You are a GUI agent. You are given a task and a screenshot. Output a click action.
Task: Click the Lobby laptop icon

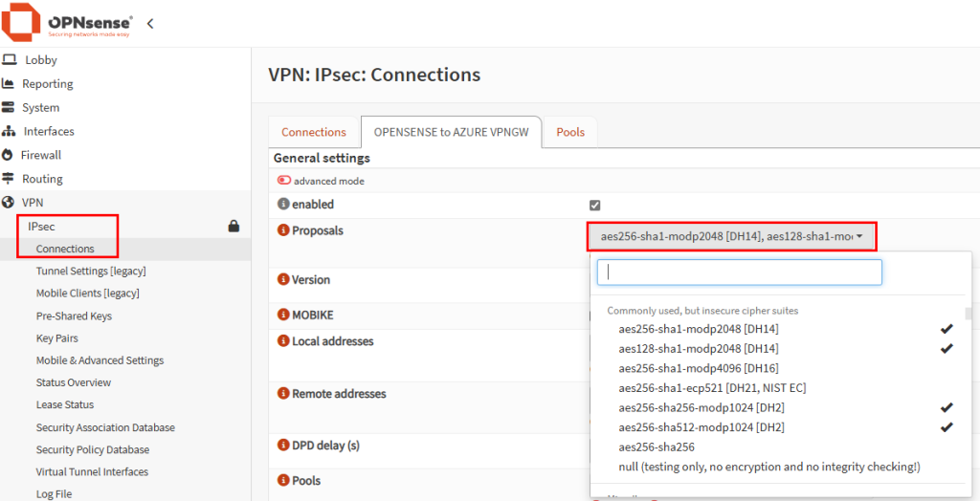(x=9, y=60)
